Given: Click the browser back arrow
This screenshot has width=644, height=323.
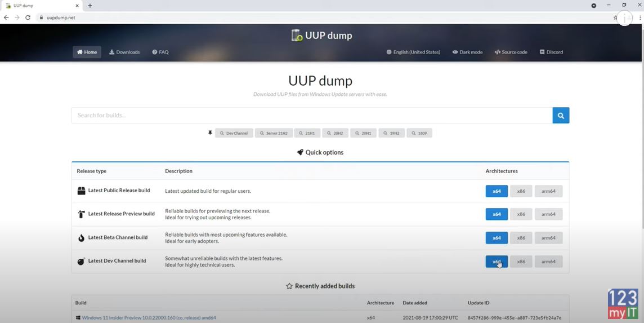Looking at the screenshot, I should [x=6, y=17].
